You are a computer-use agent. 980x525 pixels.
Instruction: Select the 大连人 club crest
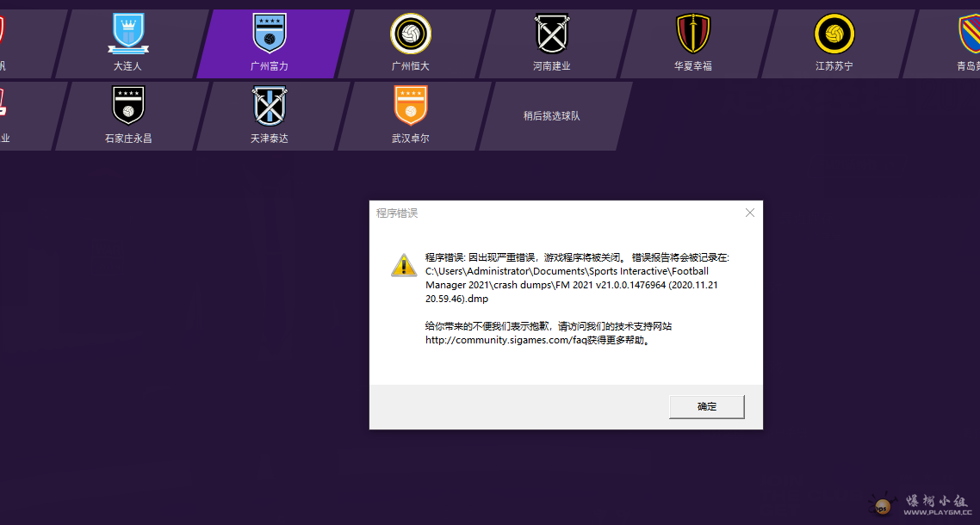point(128,34)
